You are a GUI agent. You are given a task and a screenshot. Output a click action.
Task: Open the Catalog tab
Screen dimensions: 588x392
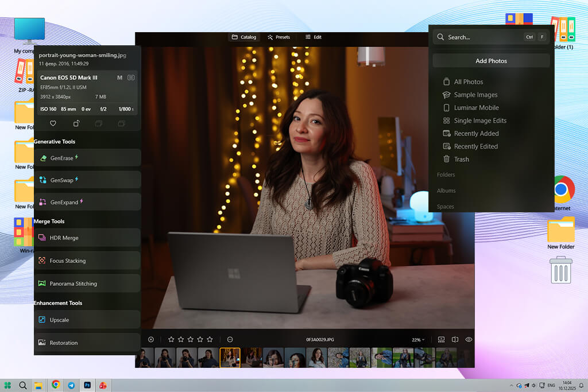(243, 37)
